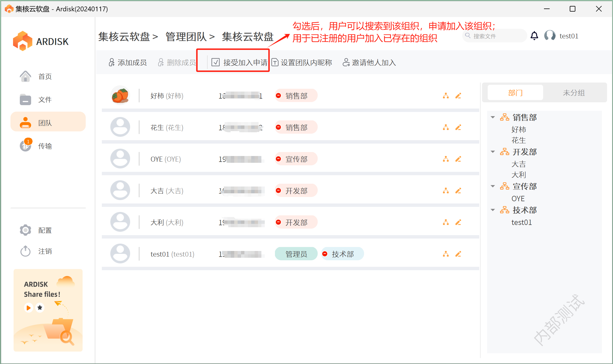
Task: Click 添加成员 add member button
Action: coord(128,62)
